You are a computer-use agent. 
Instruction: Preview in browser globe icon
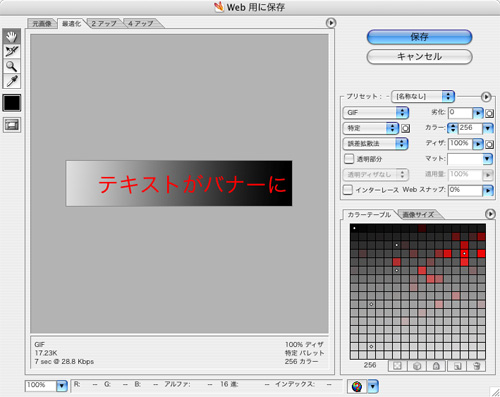357,386
